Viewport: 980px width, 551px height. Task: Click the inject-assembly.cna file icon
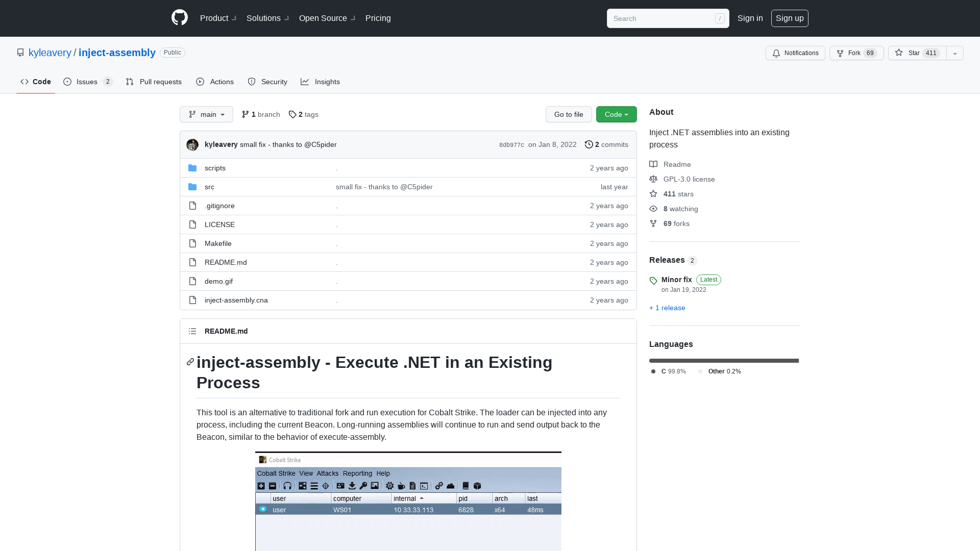(192, 300)
